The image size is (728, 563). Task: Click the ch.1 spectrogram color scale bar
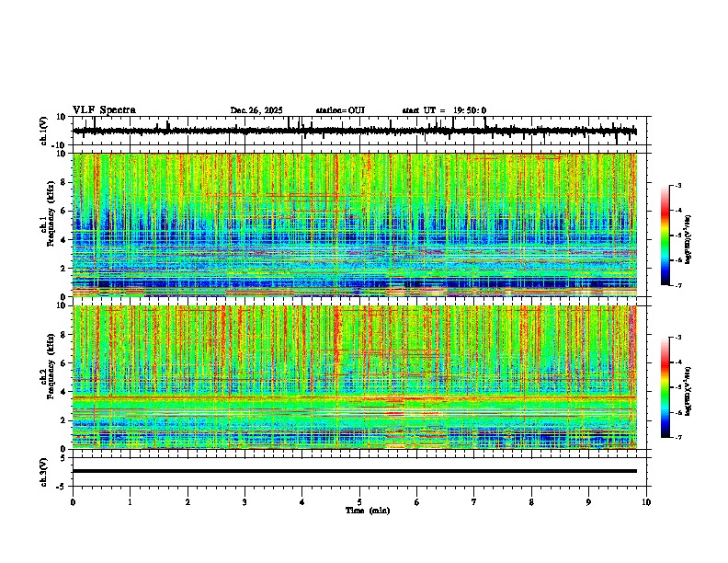point(665,236)
